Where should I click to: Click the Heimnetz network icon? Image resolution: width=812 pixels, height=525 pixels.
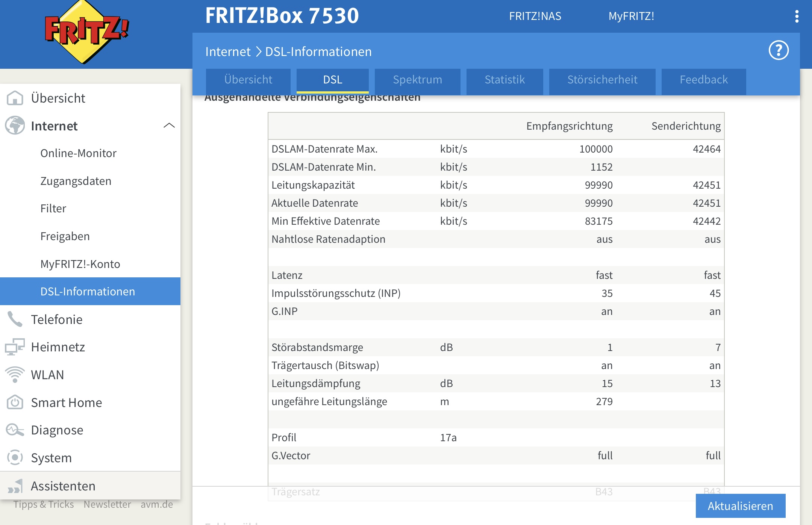(15, 347)
